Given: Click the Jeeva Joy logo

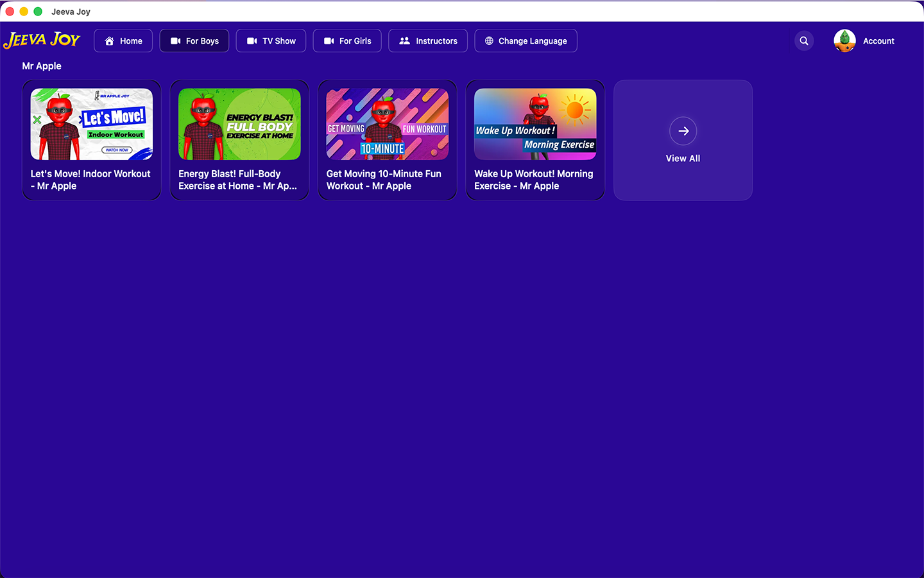Looking at the screenshot, I should pyautogui.click(x=42, y=40).
